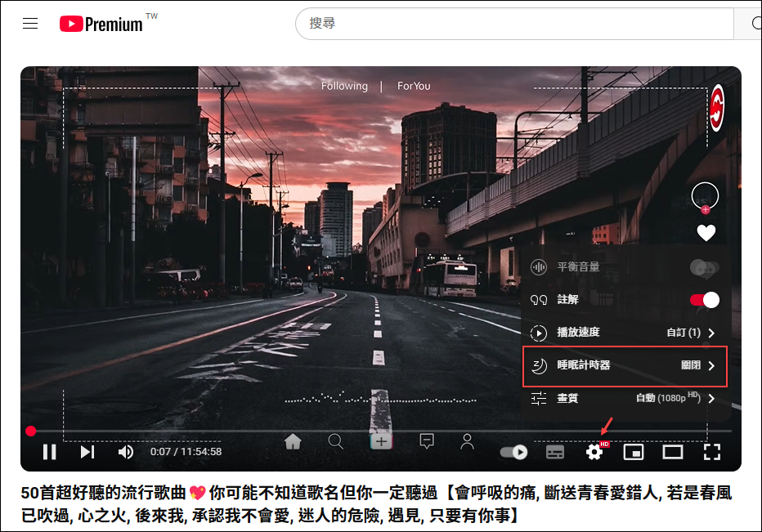Switch to theater mode

673,452
